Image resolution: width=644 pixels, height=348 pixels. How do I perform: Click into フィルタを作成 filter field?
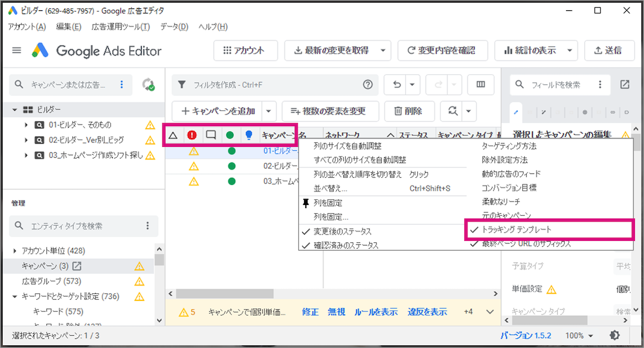point(275,84)
